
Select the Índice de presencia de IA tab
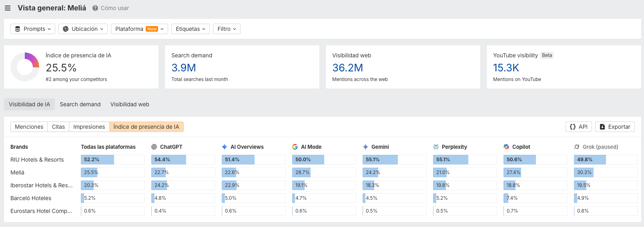pos(146,127)
